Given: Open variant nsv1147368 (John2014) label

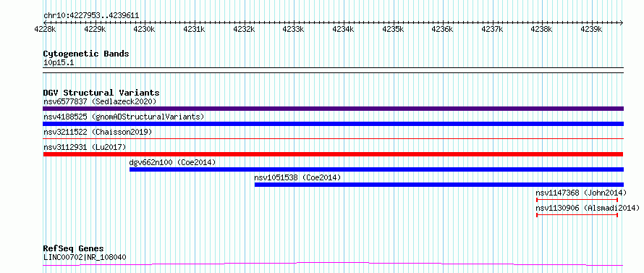Looking at the screenshot, I should pyautogui.click(x=581, y=193).
